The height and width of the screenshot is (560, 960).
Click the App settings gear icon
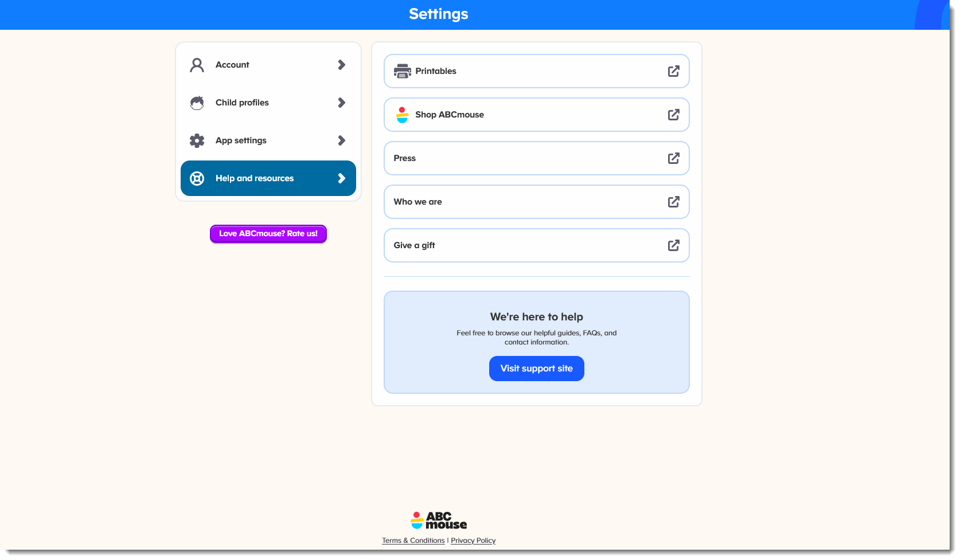click(x=197, y=140)
